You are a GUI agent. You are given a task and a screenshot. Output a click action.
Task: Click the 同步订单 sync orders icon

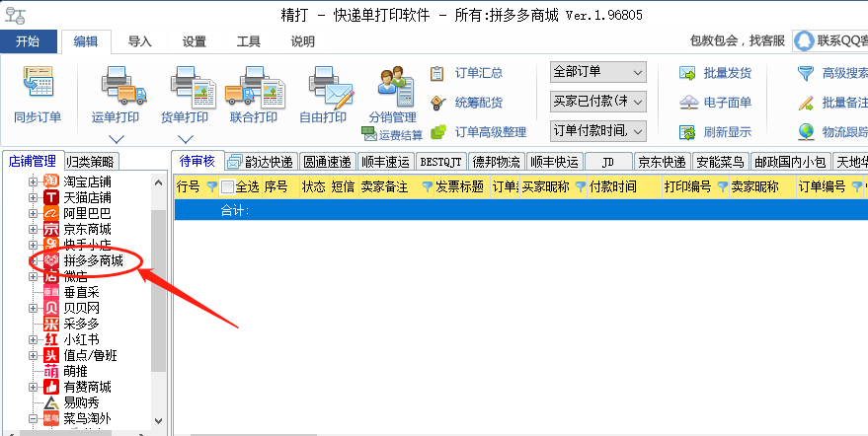[38, 82]
